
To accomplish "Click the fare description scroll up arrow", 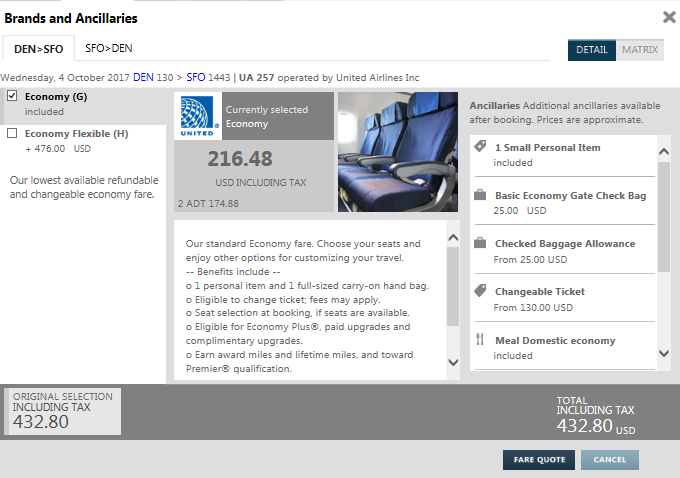I will (453, 238).
